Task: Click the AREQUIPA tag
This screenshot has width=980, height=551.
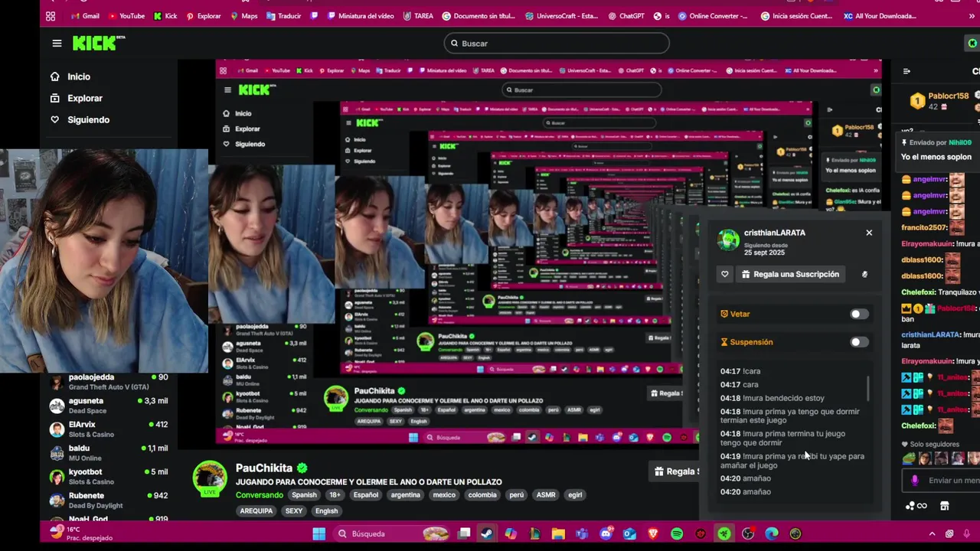Action: (x=256, y=511)
